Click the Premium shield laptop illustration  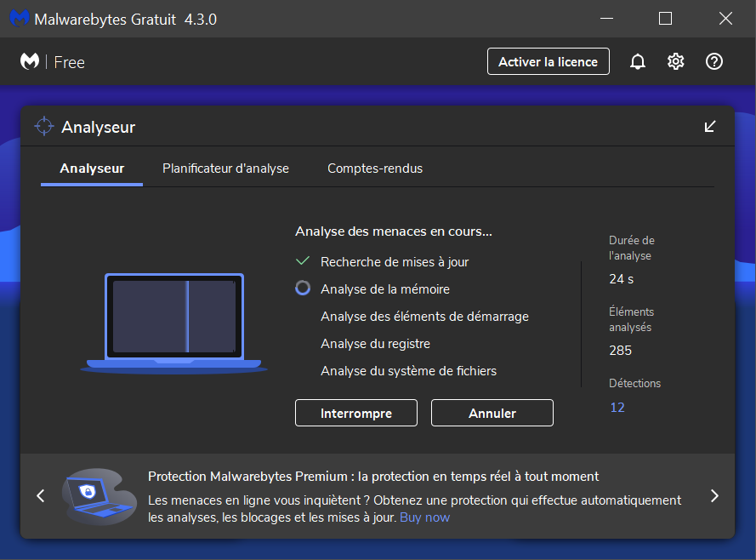(x=99, y=496)
